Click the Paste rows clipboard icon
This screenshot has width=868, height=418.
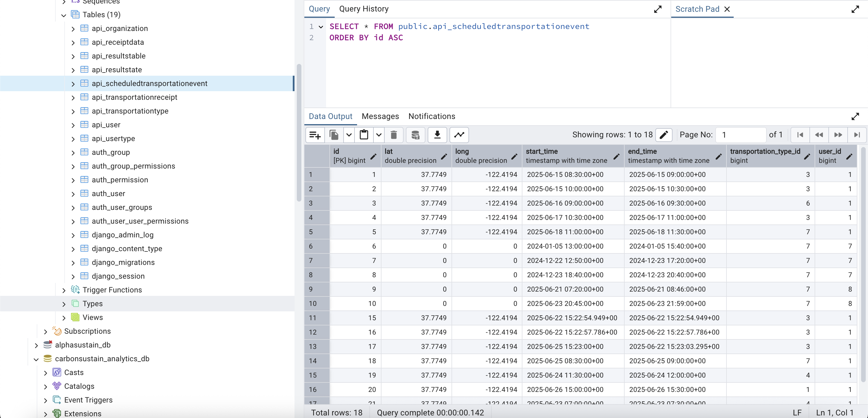(x=364, y=135)
